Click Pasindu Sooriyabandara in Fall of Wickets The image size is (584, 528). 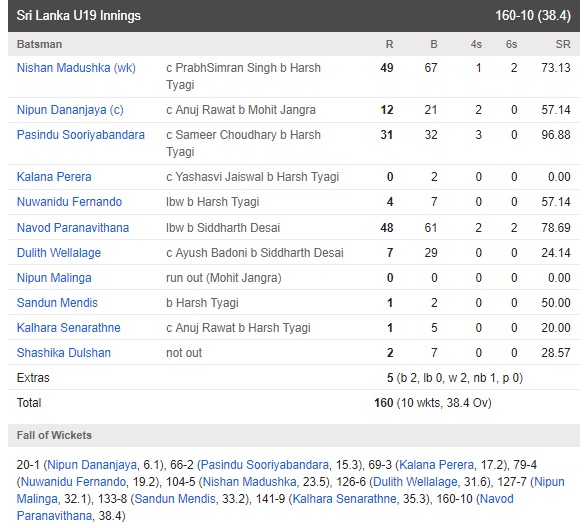(265, 465)
